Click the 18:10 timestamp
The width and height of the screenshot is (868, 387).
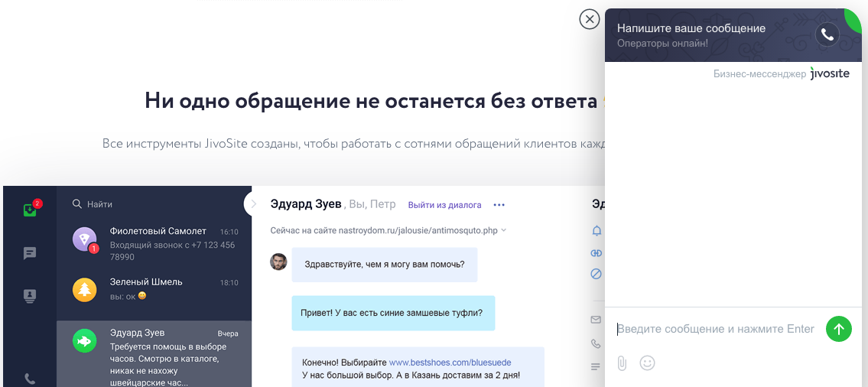tap(229, 282)
